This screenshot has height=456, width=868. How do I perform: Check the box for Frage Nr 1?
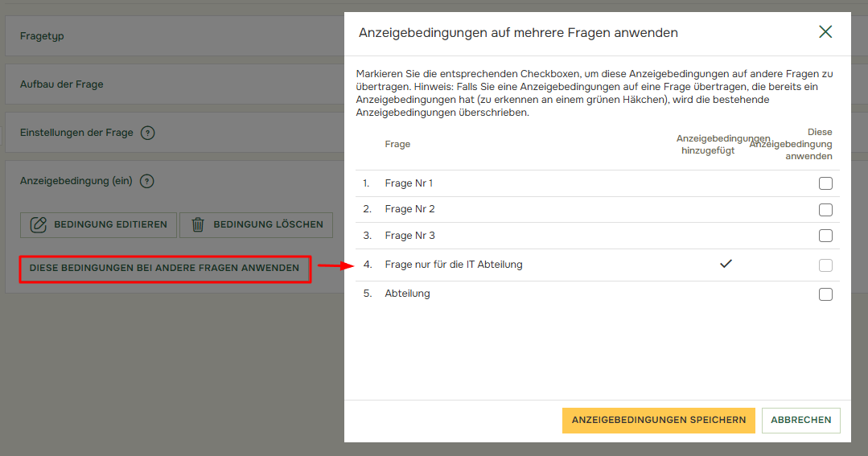[x=825, y=183]
